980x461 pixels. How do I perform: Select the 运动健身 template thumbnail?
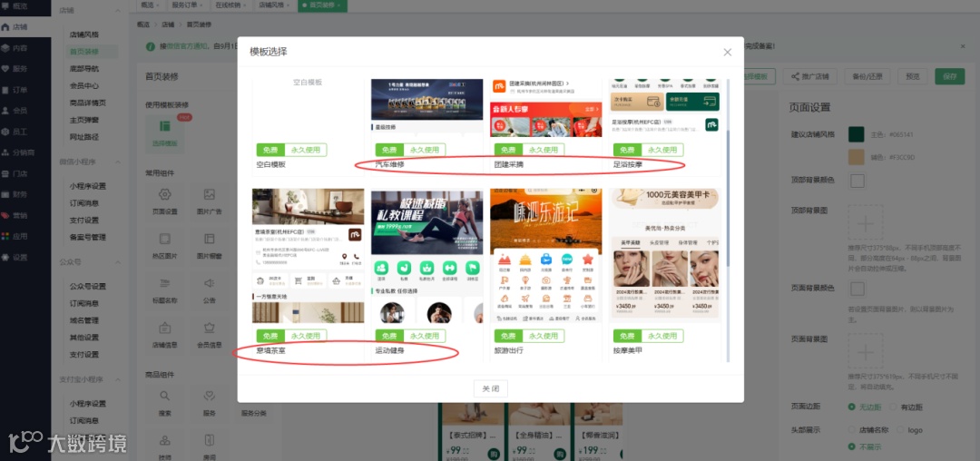coord(426,256)
